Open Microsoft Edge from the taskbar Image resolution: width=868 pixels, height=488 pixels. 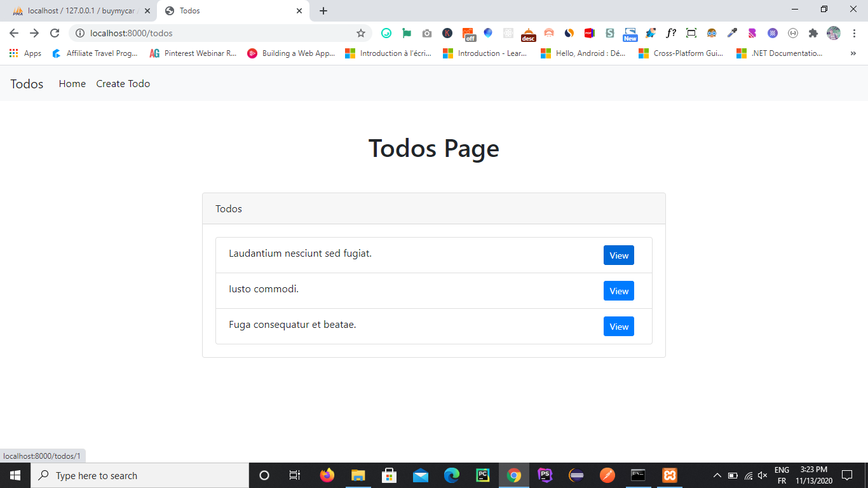click(x=452, y=475)
